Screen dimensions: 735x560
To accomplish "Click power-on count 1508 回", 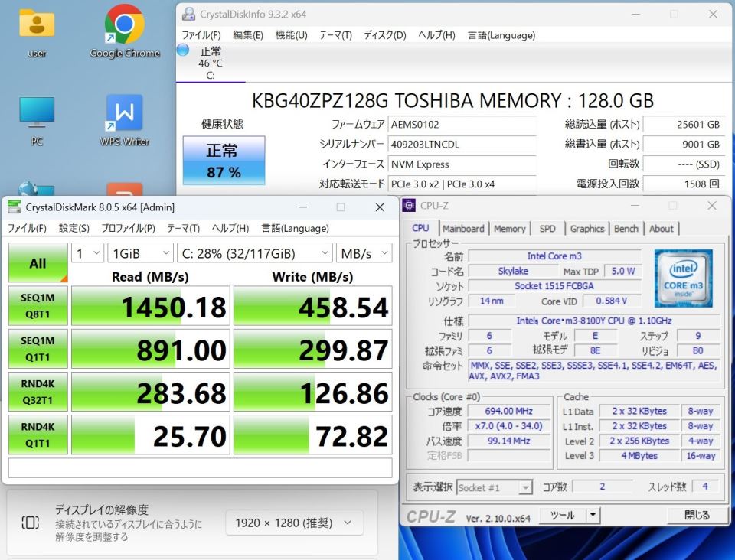I will click(684, 184).
